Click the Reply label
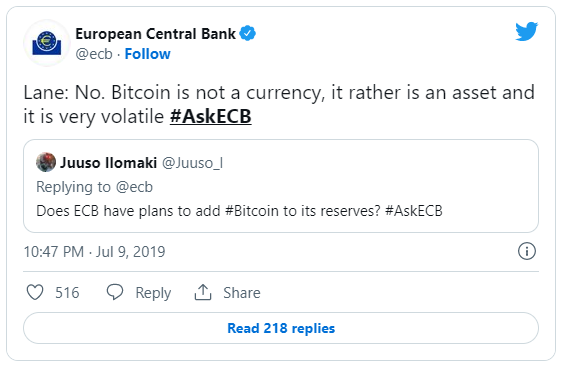 click(153, 293)
